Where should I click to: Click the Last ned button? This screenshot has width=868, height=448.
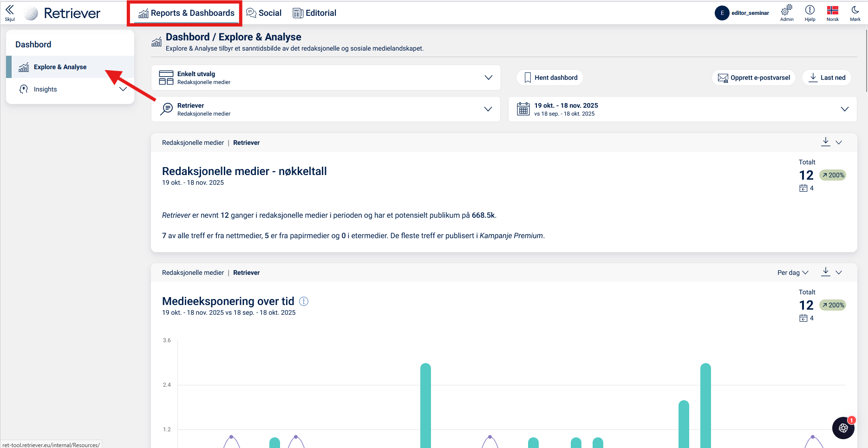pyautogui.click(x=827, y=78)
